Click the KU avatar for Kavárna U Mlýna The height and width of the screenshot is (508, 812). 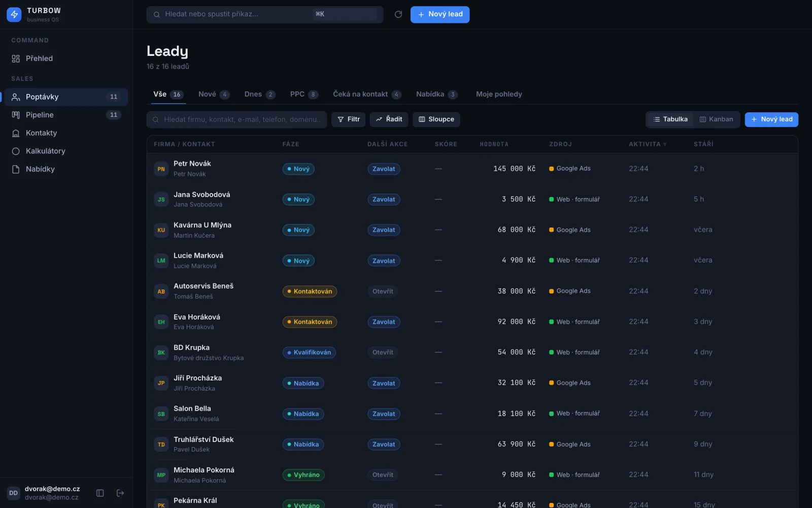click(161, 230)
